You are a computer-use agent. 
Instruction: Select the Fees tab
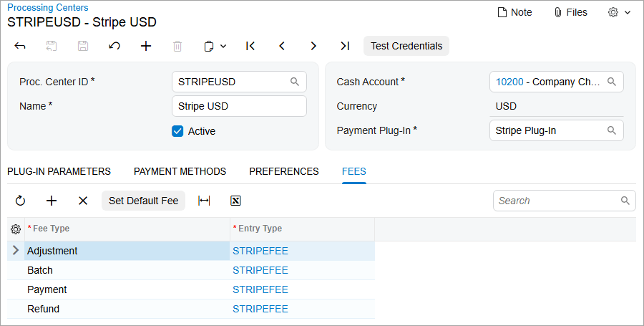coord(354,171)
